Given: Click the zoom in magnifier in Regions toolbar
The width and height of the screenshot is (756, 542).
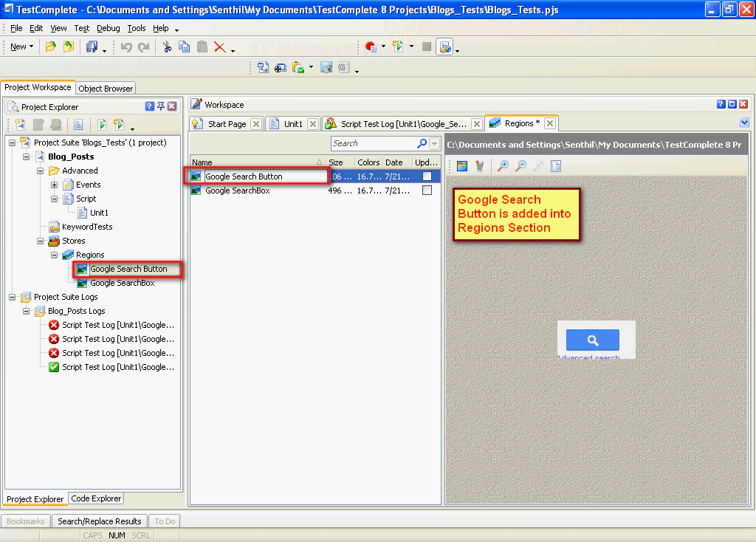Looking at the screenshot, I should (503, 166).
